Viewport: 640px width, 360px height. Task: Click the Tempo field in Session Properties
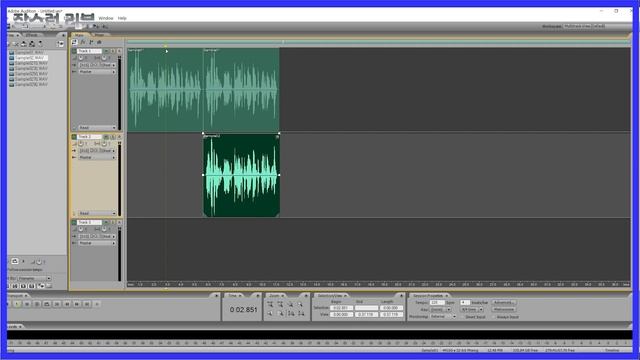click(437, 302)
